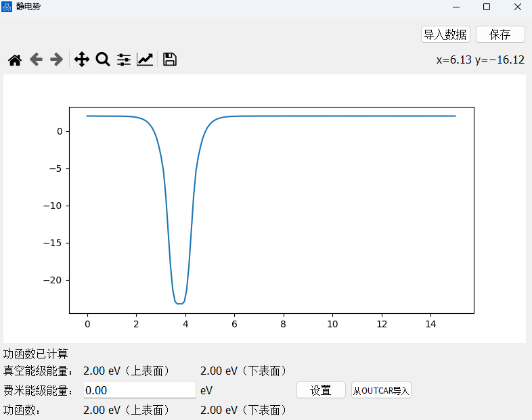The width and height of the screenshot is (532, 420).
Task: Open the edit axis and curve parameters icon
Action: click(145, 60)
